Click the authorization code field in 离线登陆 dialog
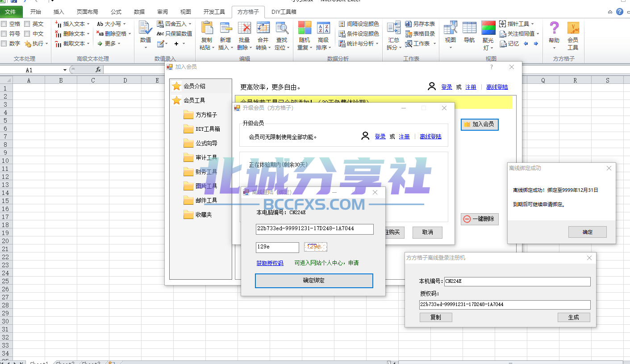The width and height of the screenshot is (630, 364). click(315, 229)
